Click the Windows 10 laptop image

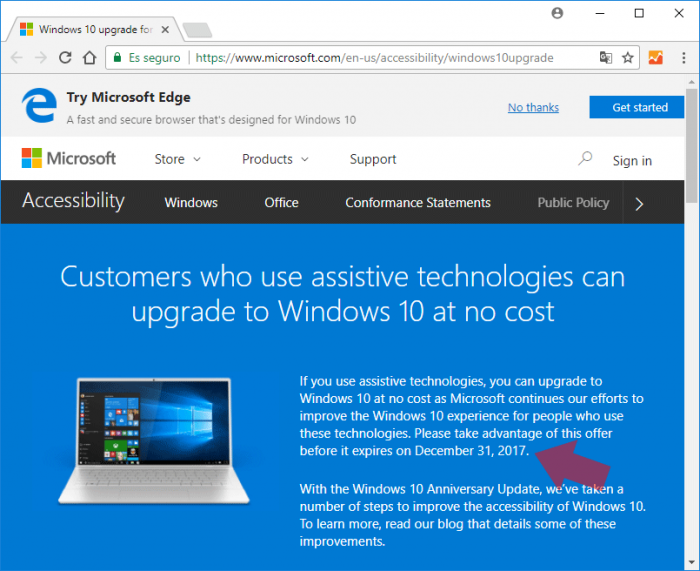point(154,441)
